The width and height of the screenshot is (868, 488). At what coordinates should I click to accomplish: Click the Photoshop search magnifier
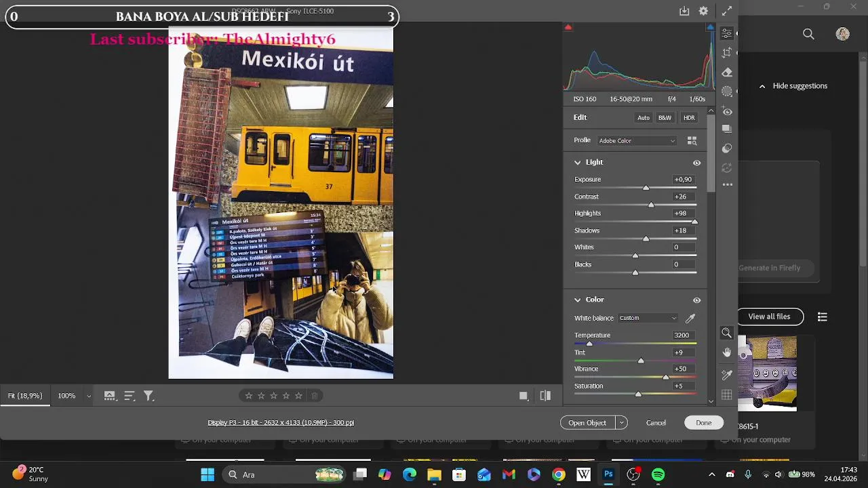(808, 34)
